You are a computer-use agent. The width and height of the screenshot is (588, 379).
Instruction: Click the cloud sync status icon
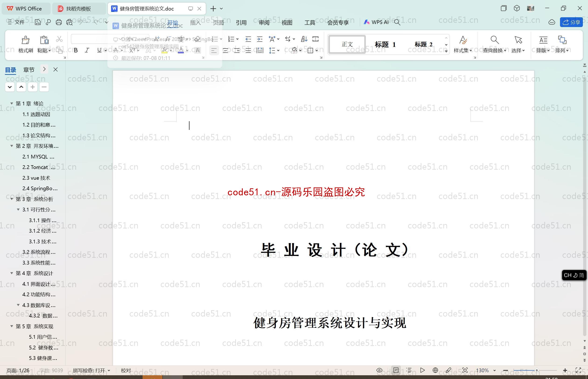pos(552,22)
